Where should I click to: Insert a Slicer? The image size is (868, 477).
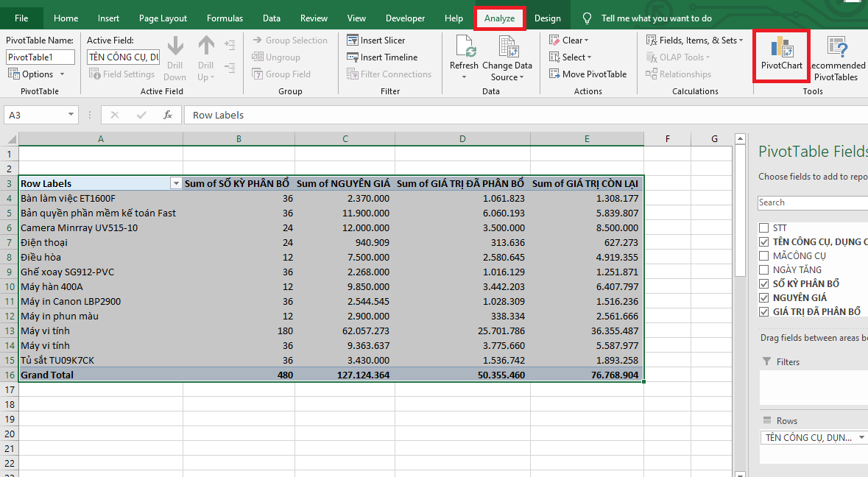click(376, 40)
